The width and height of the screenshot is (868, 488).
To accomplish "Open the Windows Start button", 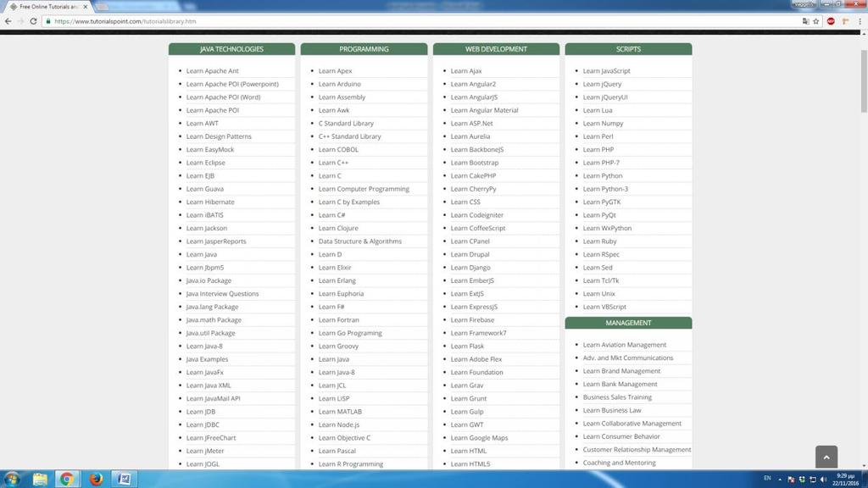I will 12,479.
